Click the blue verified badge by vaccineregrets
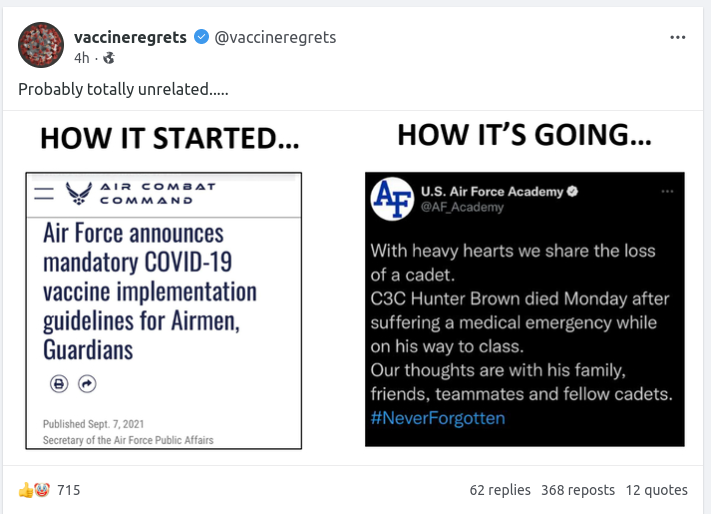711x514 pixels. pos(201,37)
